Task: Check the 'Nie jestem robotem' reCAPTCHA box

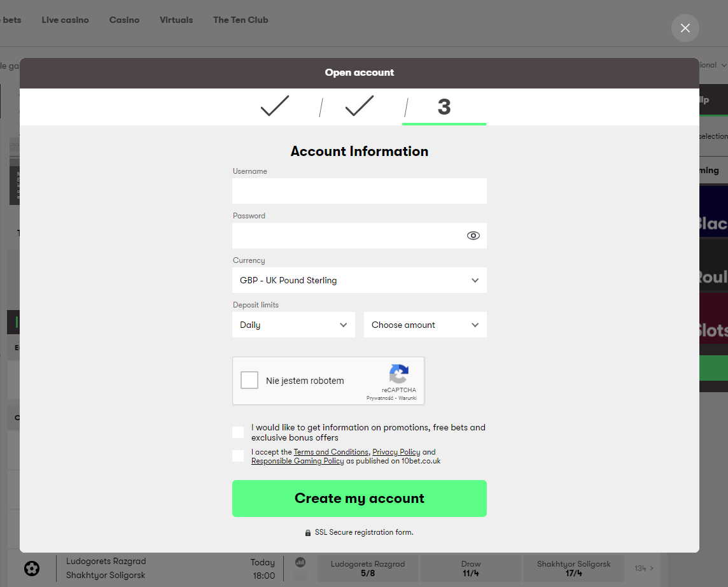Action: (x=249, y=381)
